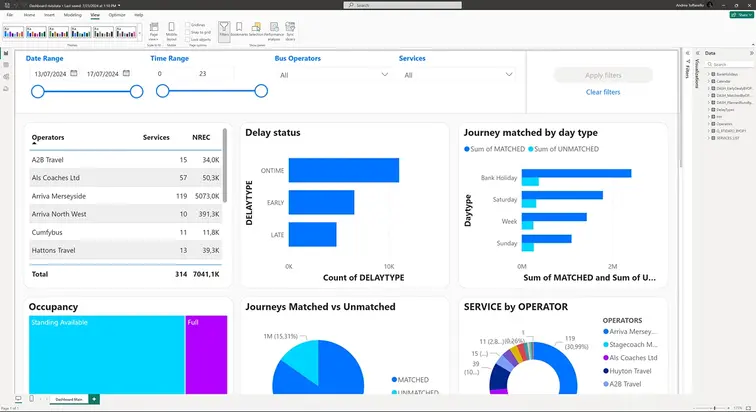Open the Filters pane from the ribbon
This screenshot has height=412, width=756.
tap(224, 30)
